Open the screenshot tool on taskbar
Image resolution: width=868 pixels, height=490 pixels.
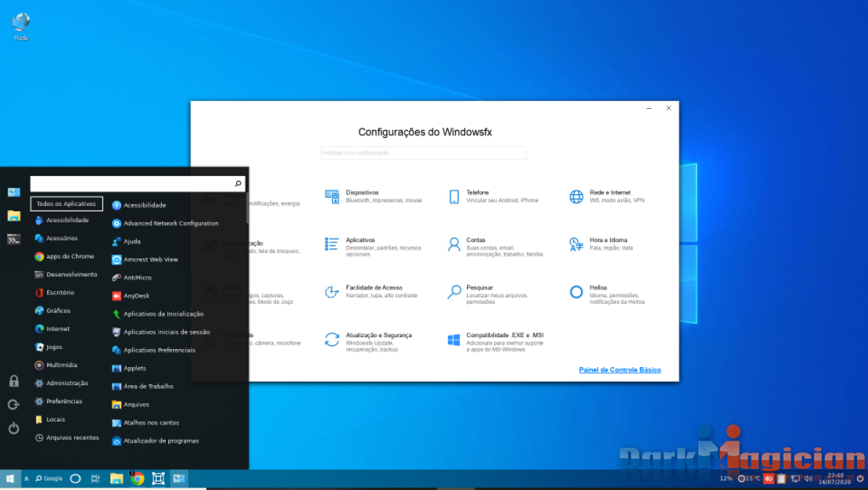158,478
